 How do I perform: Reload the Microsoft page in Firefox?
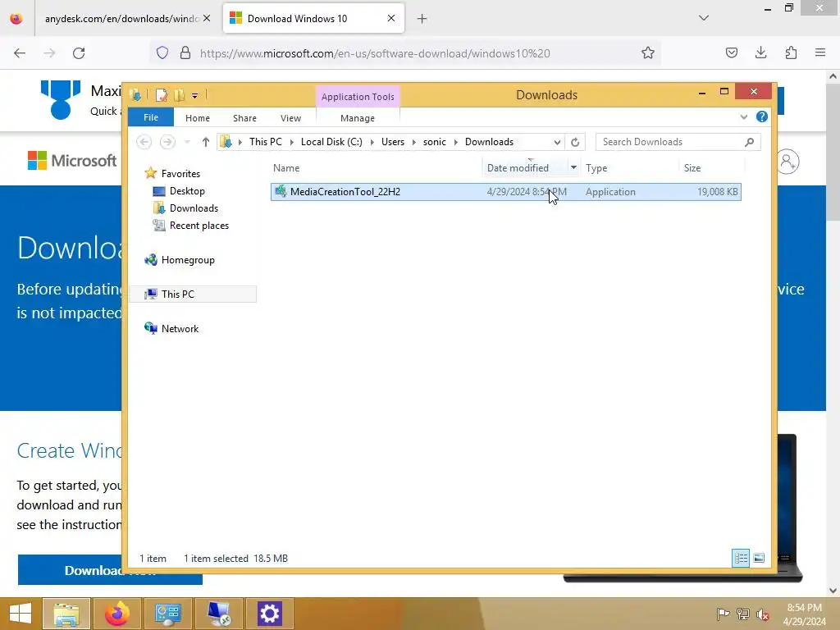point(79,53)
